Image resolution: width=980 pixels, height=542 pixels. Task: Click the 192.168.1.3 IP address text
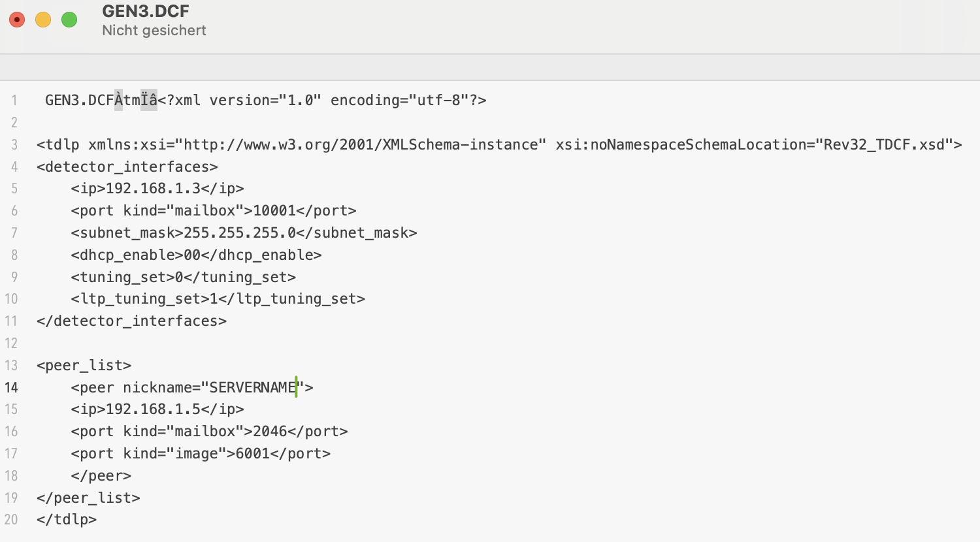pyautogui.click(x=153, y=189)
